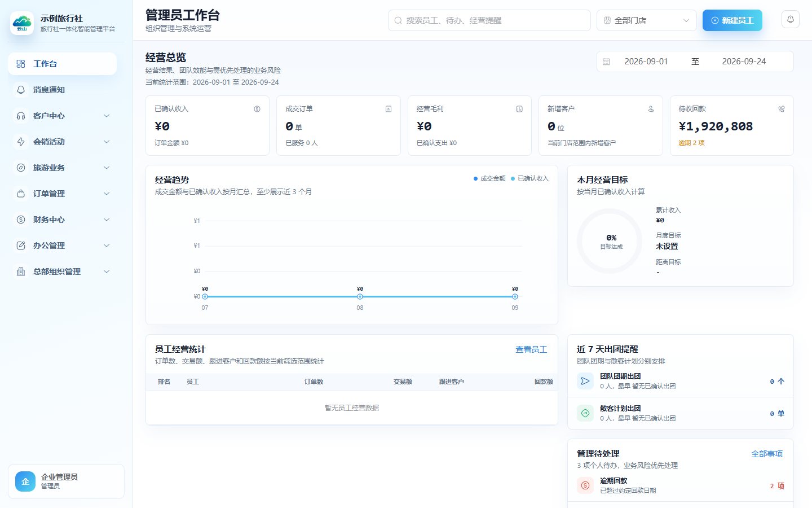Click the 团队团期出团 send icon

[585, 381]
